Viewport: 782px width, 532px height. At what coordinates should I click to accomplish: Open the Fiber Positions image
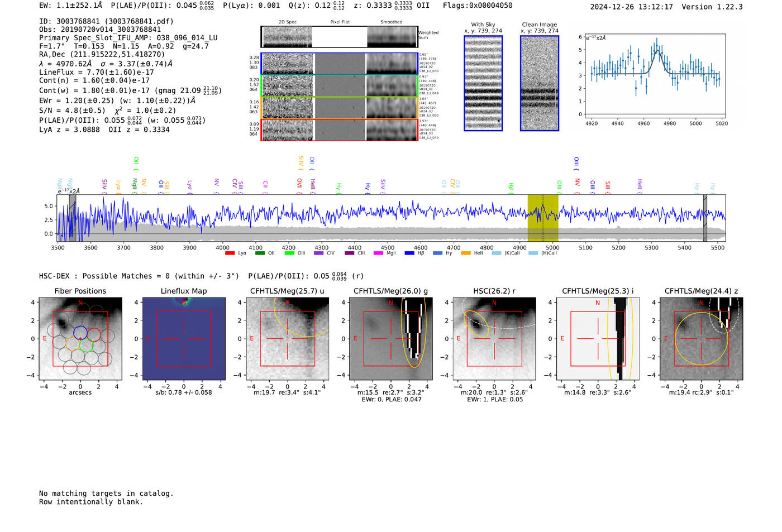coord(80,338)
